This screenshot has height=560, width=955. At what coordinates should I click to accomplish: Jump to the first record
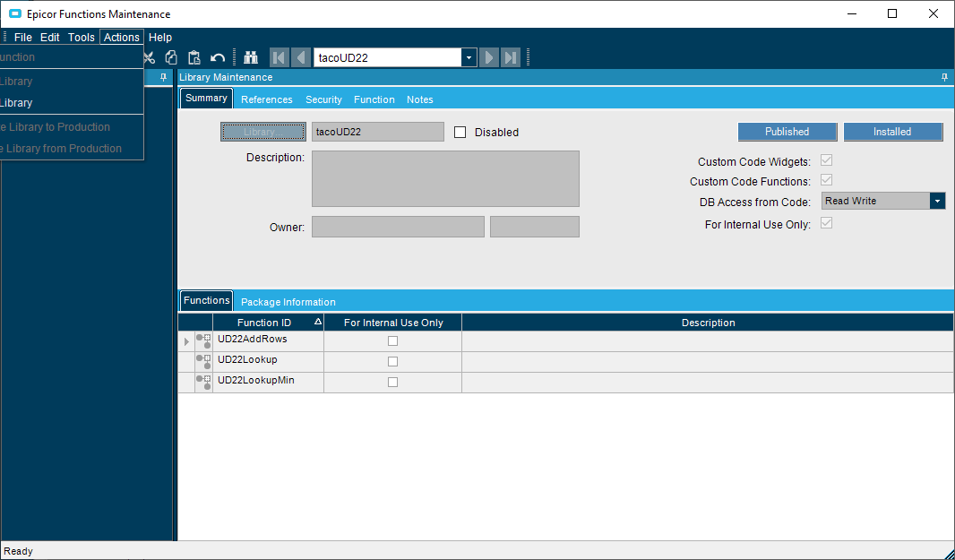coord(279,58)
